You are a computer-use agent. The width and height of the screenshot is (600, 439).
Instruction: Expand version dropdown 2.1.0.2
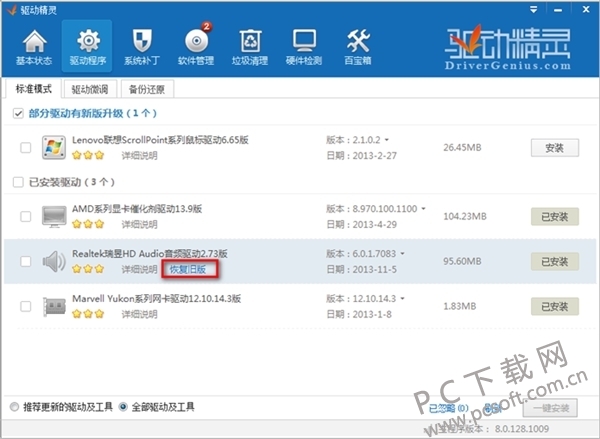[386, 140]
